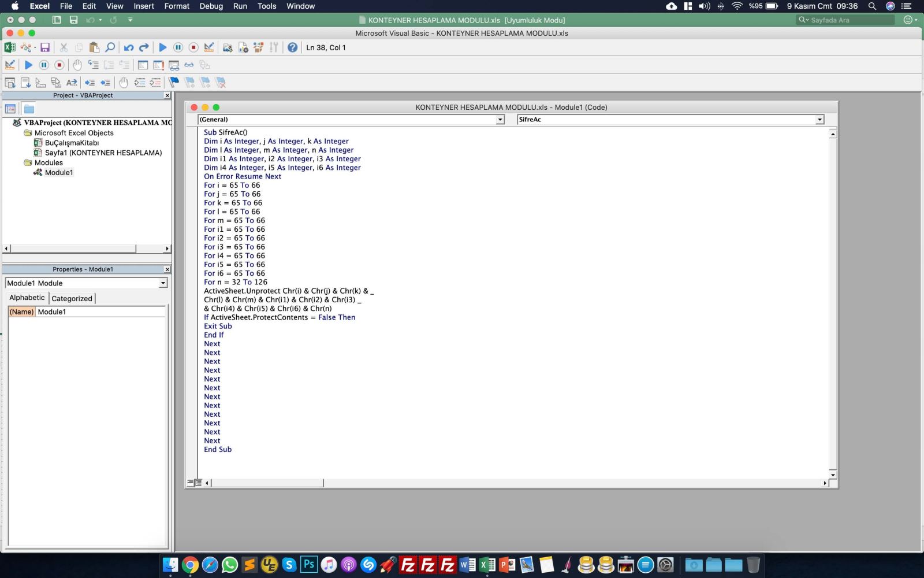Click the (Name) property value field

[100, 312]
